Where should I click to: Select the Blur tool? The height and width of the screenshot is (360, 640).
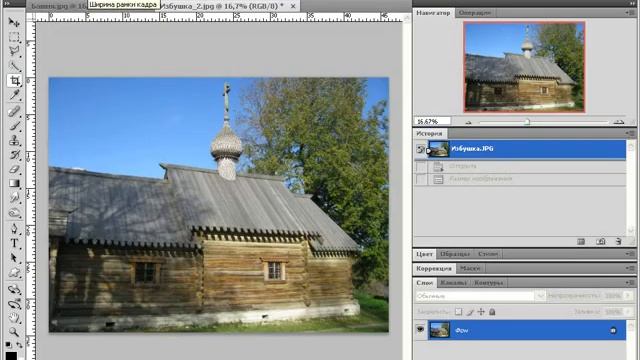(x=14, y=198)
